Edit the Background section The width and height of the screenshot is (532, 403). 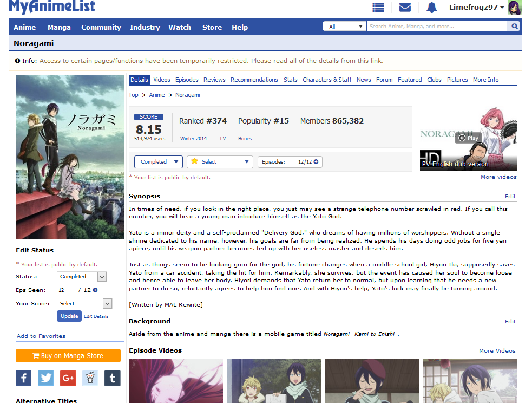[510, 322]
